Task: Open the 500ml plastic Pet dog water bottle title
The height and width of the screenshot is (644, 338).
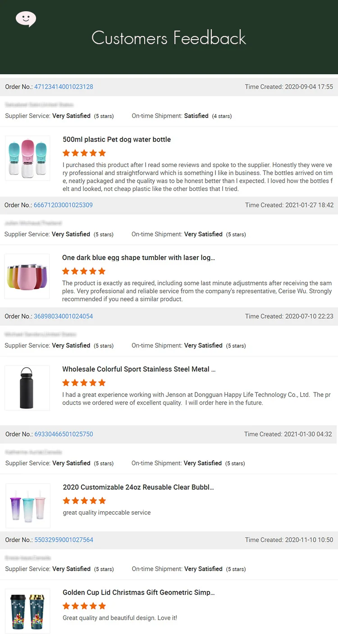Action: point(117,140)
